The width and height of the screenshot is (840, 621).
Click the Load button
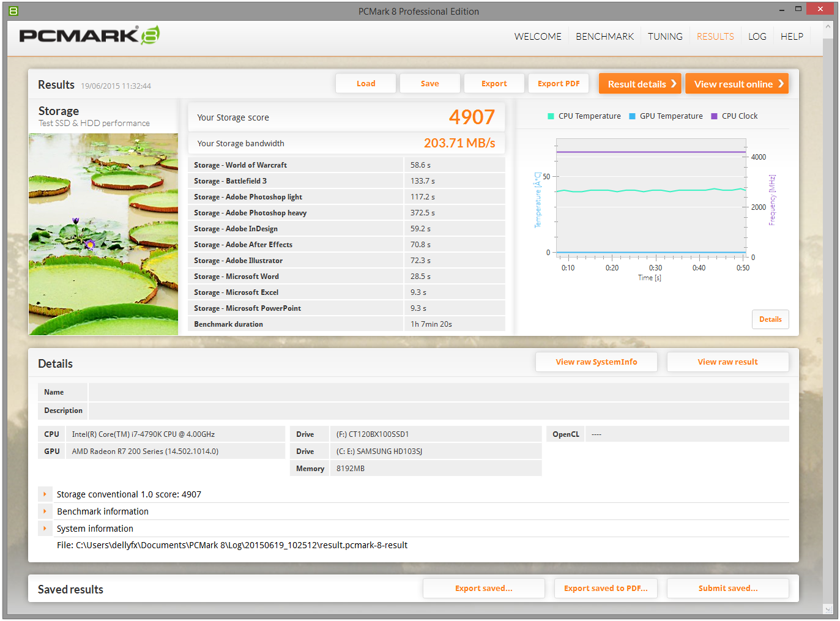pyautogui.click(x=366, y=84)
